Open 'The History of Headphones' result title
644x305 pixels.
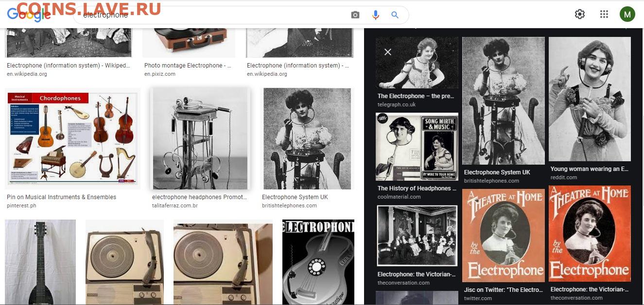[417, 188]
